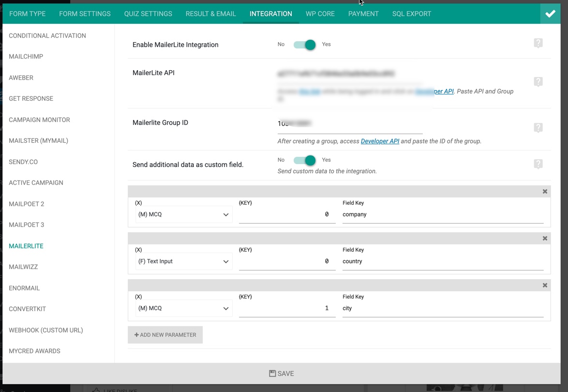Click KEY field in country row
The width and height of the screenshot is (568, 392).
pos(287,261)
